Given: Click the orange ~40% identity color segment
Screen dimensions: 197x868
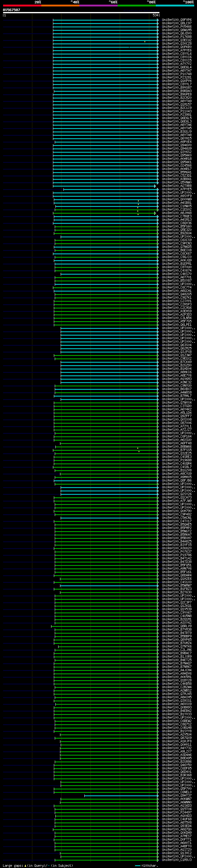Looking at the screenshot, I should (60, 6).
